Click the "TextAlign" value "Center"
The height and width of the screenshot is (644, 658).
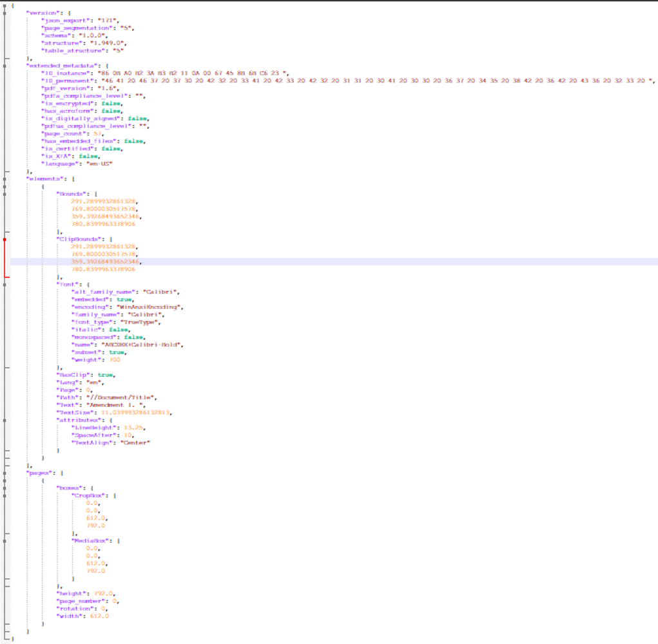[135, 443]
